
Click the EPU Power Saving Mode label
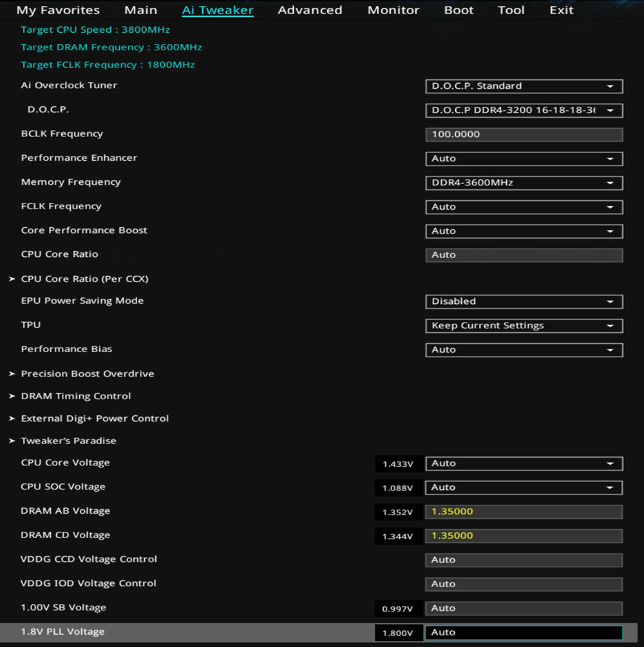(82, 301)
